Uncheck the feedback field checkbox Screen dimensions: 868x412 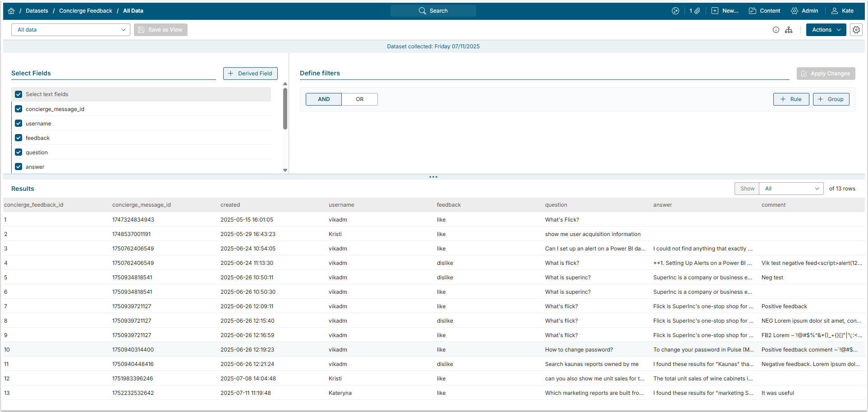(18, 138)
